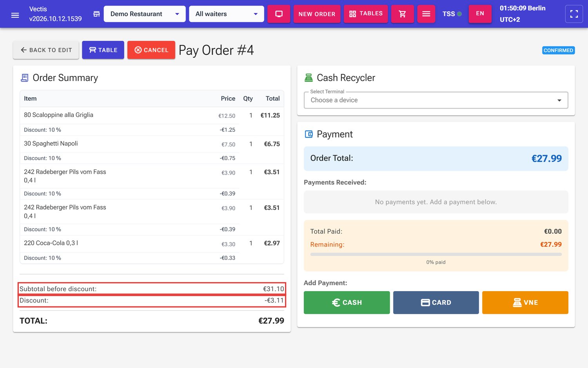This screenshot has width=588, height=368.
Task: Open the shopping cart
Action: (x=402, y=14)
